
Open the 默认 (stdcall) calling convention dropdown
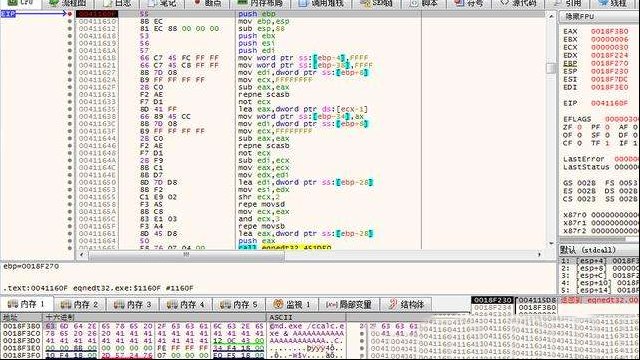[x=598, y=250]
